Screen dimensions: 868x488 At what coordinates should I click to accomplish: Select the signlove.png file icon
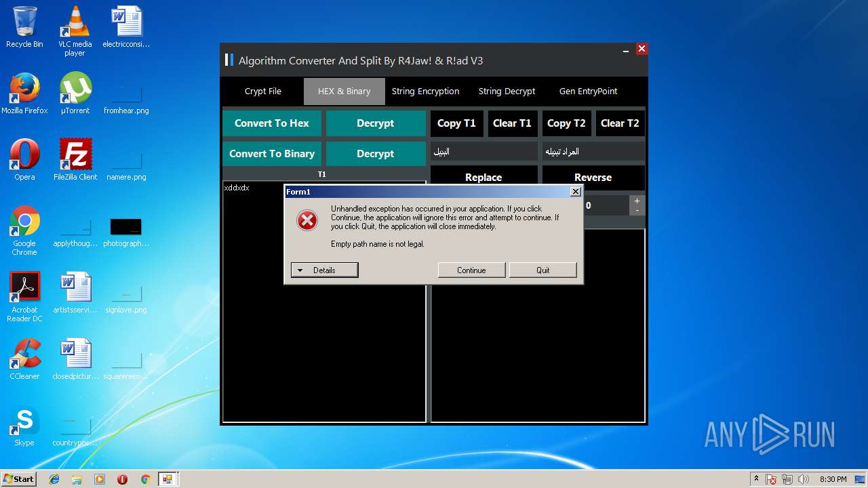point(126,298)
